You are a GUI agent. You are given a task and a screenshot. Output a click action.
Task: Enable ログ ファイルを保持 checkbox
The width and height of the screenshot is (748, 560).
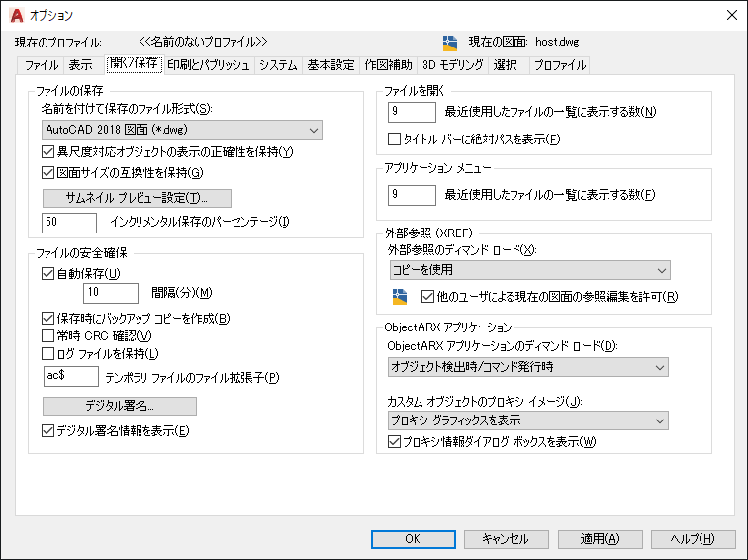[47, 353]
